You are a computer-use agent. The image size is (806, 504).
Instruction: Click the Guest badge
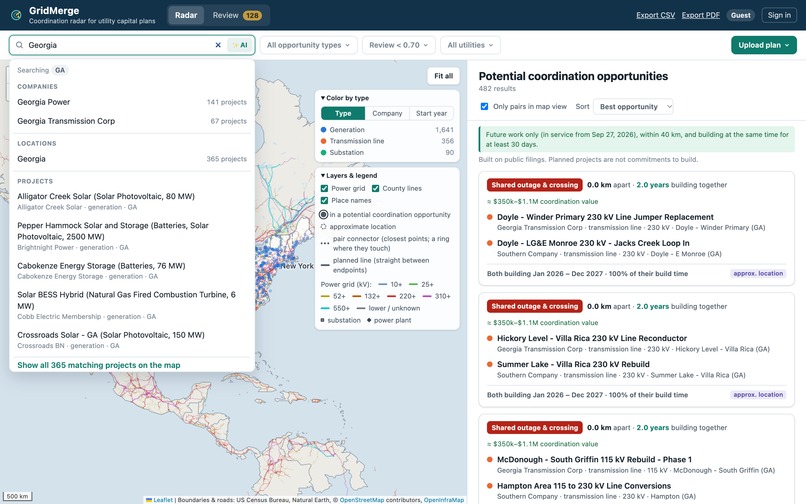click(741, 15)
